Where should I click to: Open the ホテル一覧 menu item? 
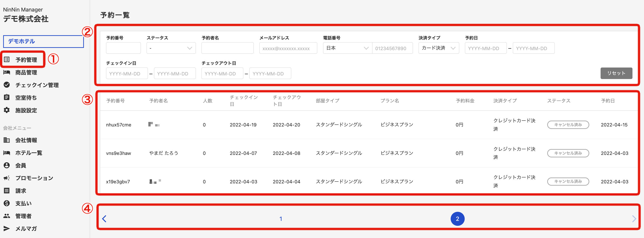pos(29,153)
